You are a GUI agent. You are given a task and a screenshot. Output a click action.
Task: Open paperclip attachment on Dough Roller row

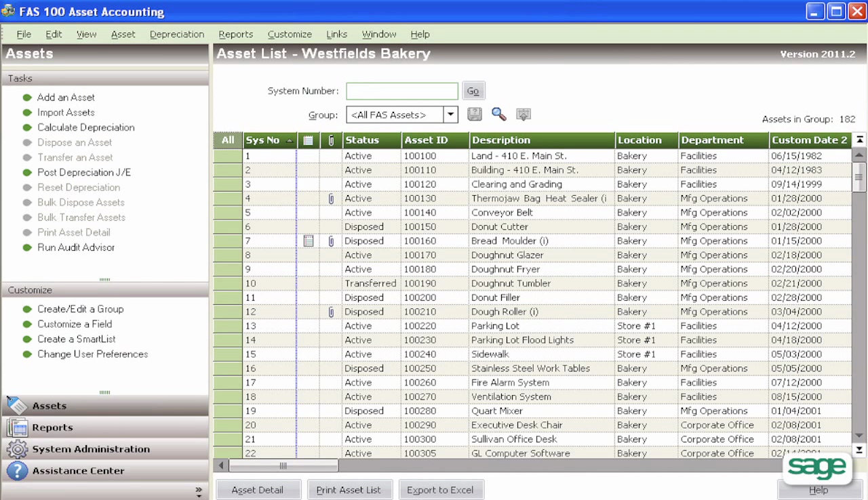(331, 312)
